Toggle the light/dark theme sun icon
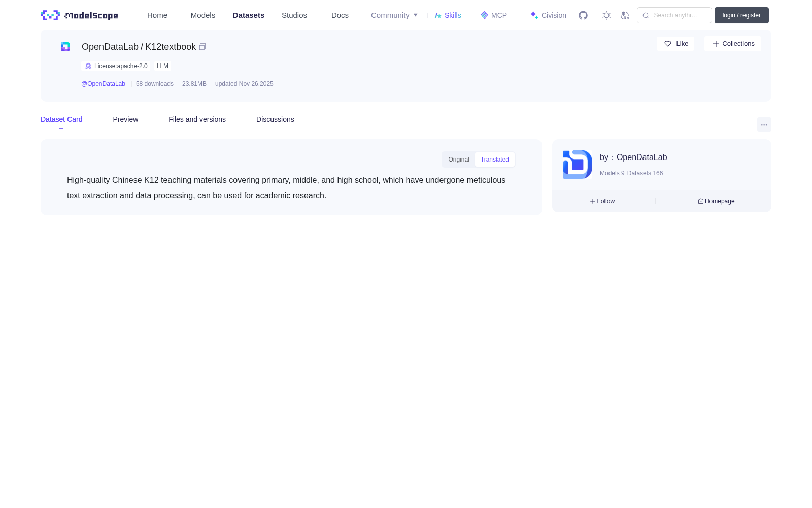 pos(606,15)
